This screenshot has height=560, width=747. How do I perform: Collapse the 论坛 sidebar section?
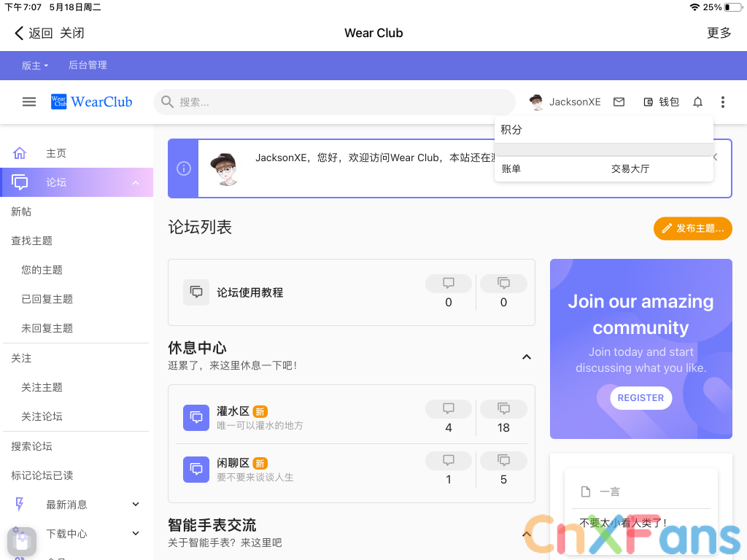pyautogui.click(x=136, y=182)
